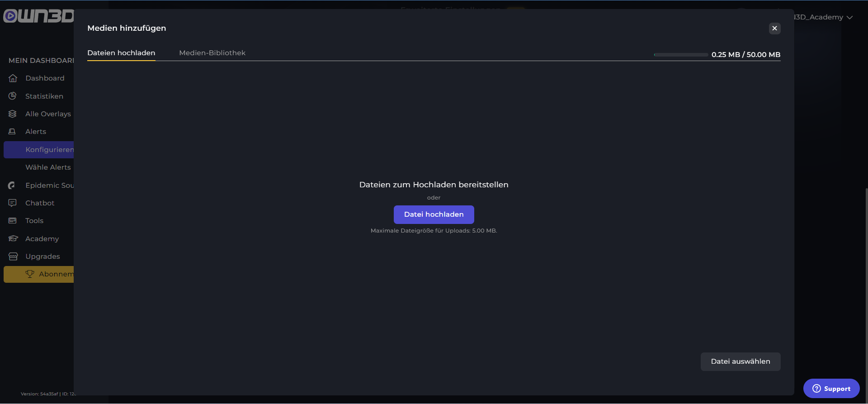
Task: Click the storage usage progress bar
Action: pos(681,55)
